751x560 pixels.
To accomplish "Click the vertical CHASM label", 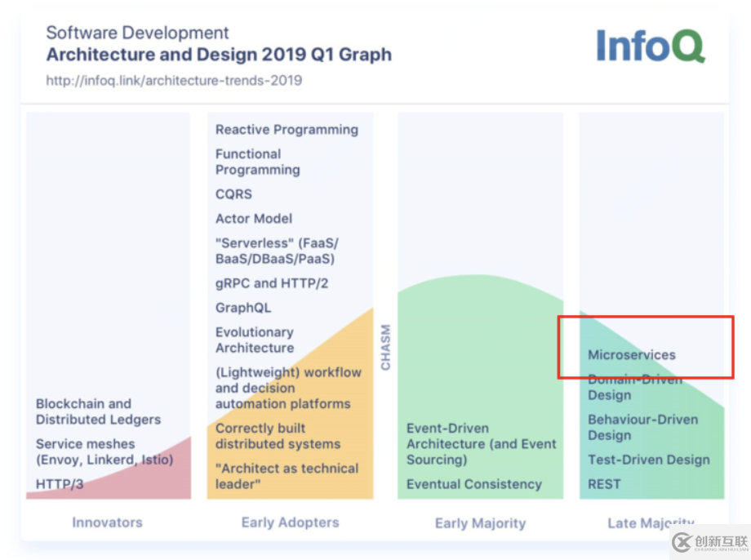I will (385, 348).
